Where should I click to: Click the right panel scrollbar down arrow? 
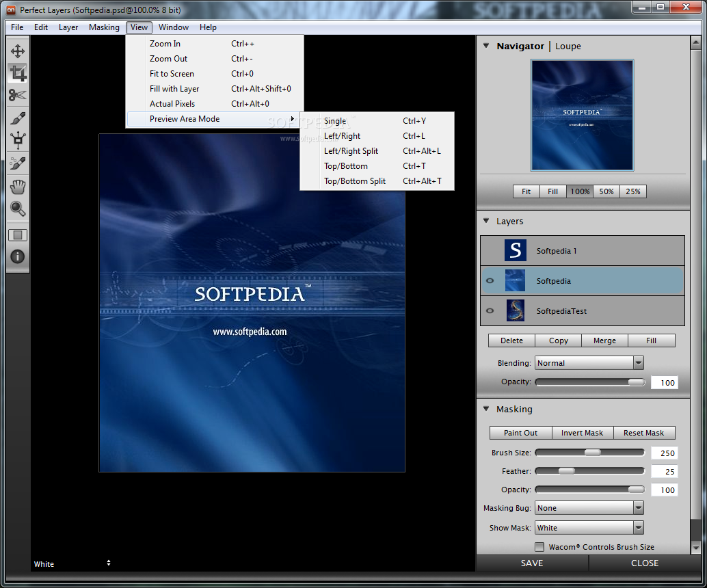[x=695, y=548]
